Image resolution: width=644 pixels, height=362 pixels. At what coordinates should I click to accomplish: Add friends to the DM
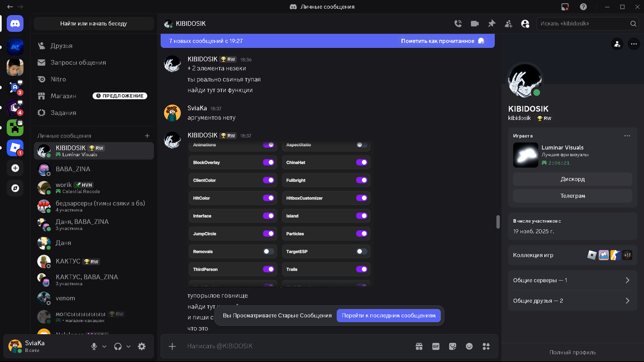pos(508,23)
